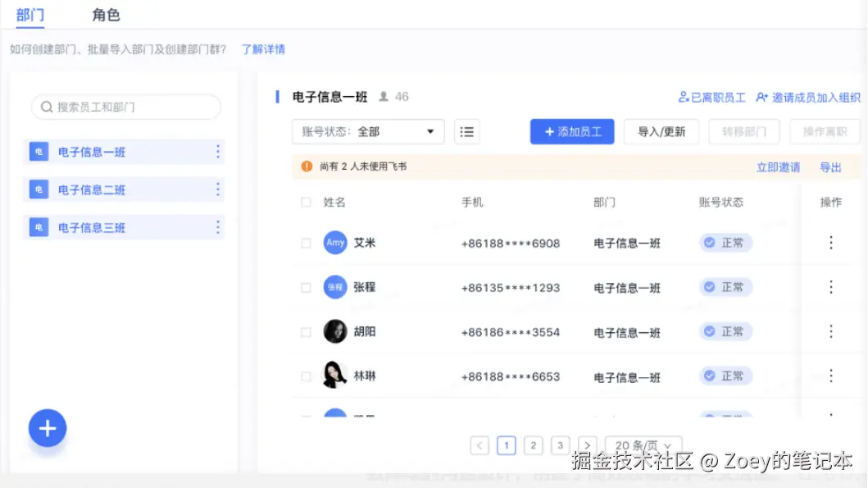
Task: Click 立即邀请 in the notice bar
Action: [x=778, y=166]
